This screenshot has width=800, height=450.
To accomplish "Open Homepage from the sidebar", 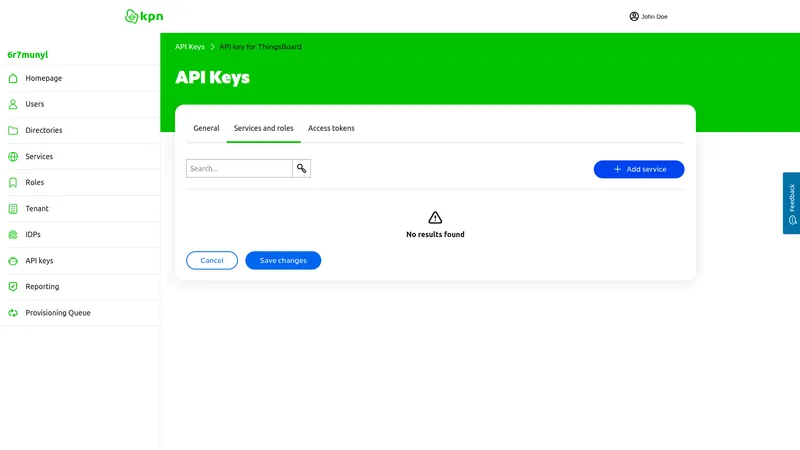I will (x=80, y=78).
